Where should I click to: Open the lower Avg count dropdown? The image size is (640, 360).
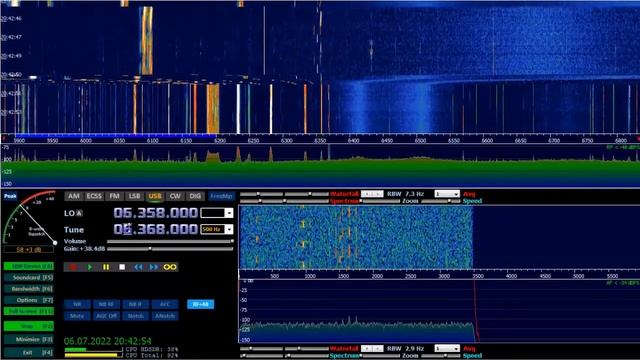[447, 349]
